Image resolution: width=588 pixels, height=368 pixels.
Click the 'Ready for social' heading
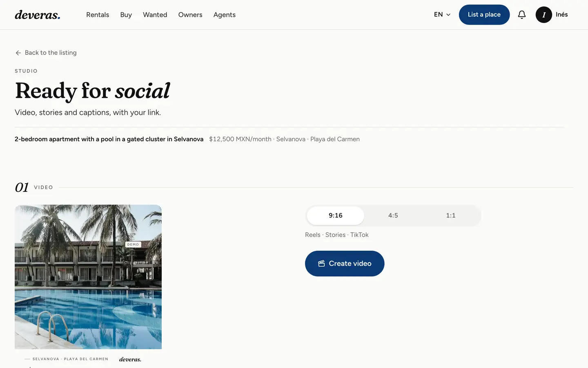click(92, 91)
